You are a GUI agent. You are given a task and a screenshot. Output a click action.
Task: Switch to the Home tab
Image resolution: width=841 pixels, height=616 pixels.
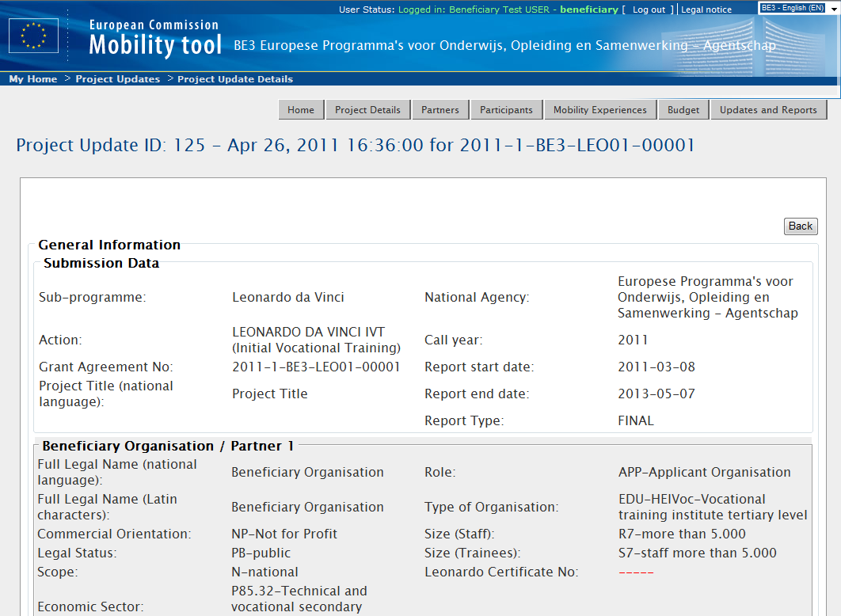[301, 110]
